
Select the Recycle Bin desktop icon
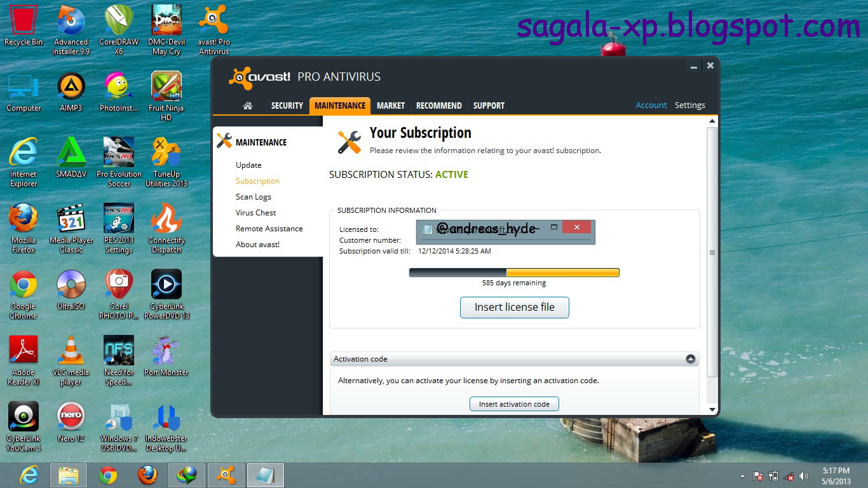coord(24,26)
